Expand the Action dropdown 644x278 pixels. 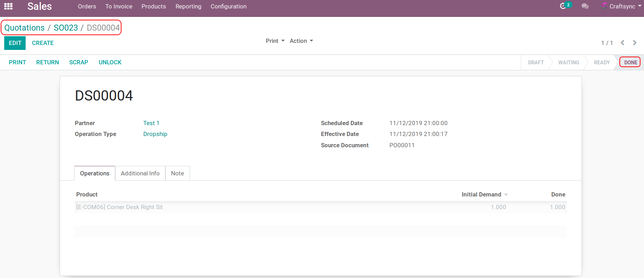coord(301,41)
